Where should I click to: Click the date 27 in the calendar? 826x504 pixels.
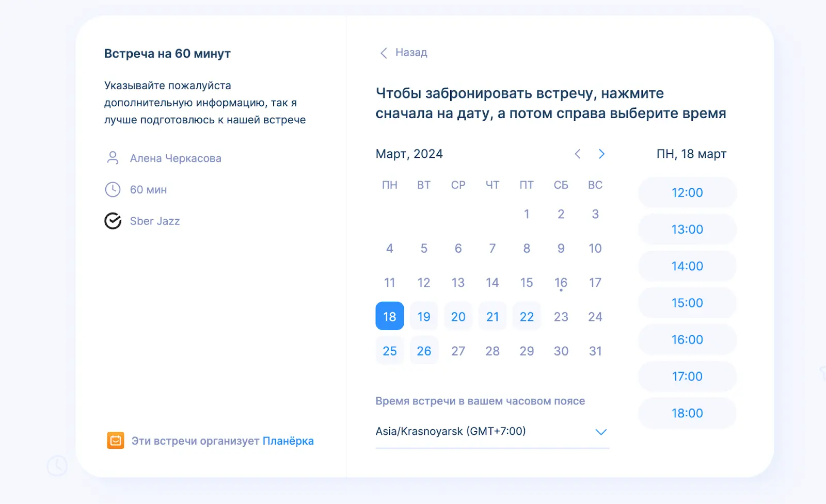(458, 351)
